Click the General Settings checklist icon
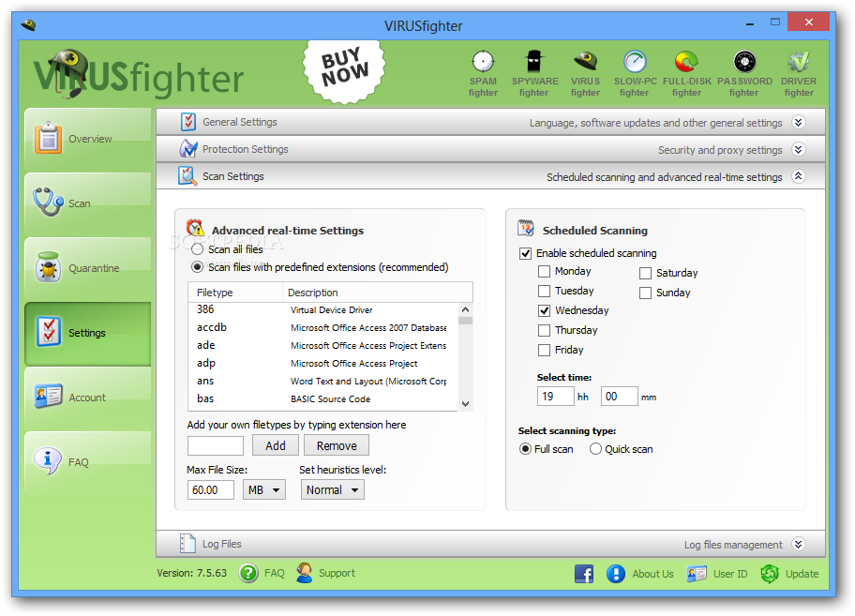This screenshot has width=855, height=616. tap(188, 122)
